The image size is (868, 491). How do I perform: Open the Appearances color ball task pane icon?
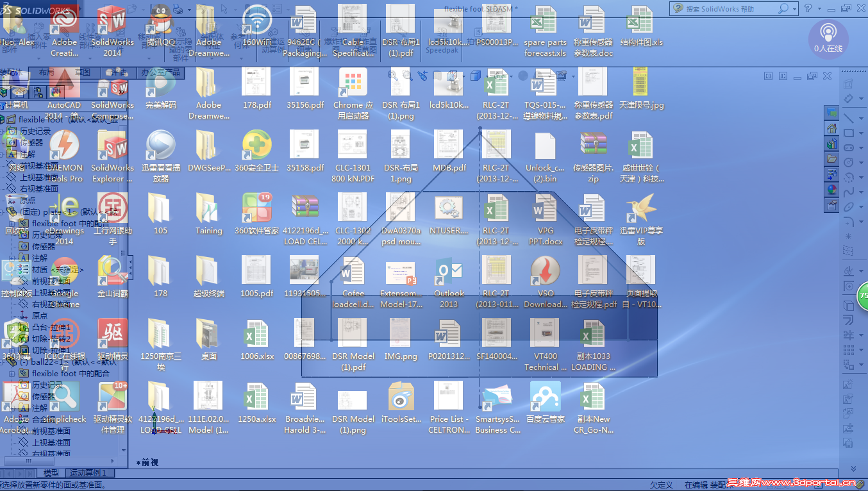coord(831,190)
